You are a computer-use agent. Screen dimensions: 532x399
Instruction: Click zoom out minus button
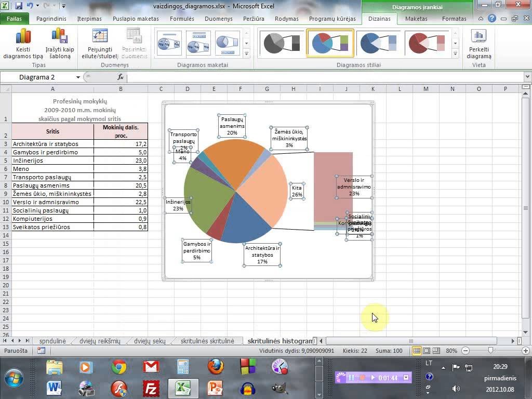(466, 351)
